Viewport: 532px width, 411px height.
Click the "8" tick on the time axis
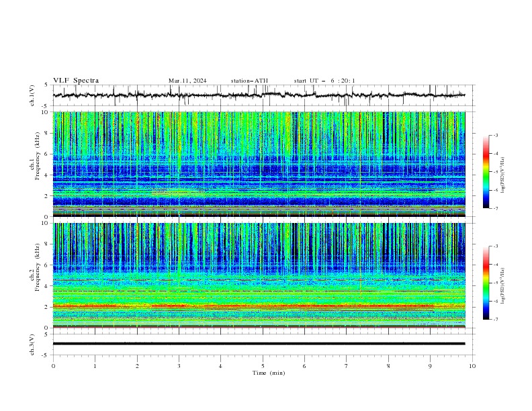click(388, 366)
